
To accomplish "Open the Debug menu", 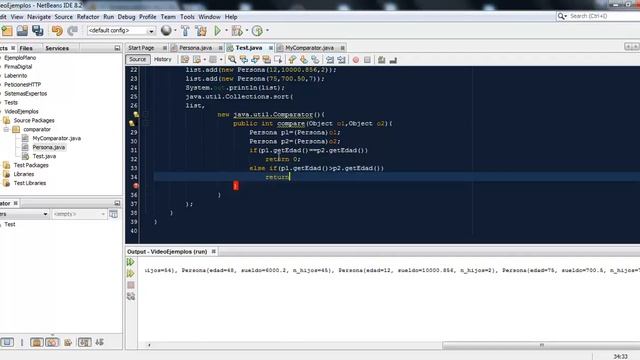I will [127, 17].
